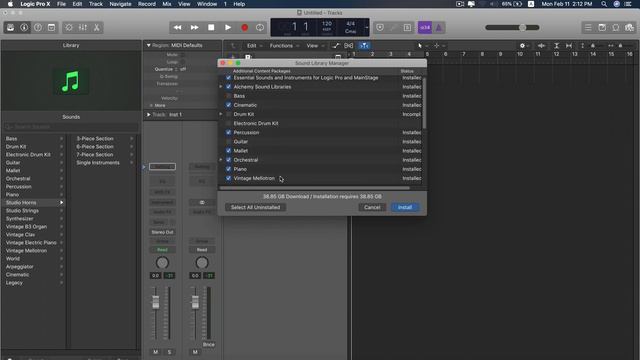
Task: Expand Alchemy Sound Libraries disclosure triangle
Action: 221,87
